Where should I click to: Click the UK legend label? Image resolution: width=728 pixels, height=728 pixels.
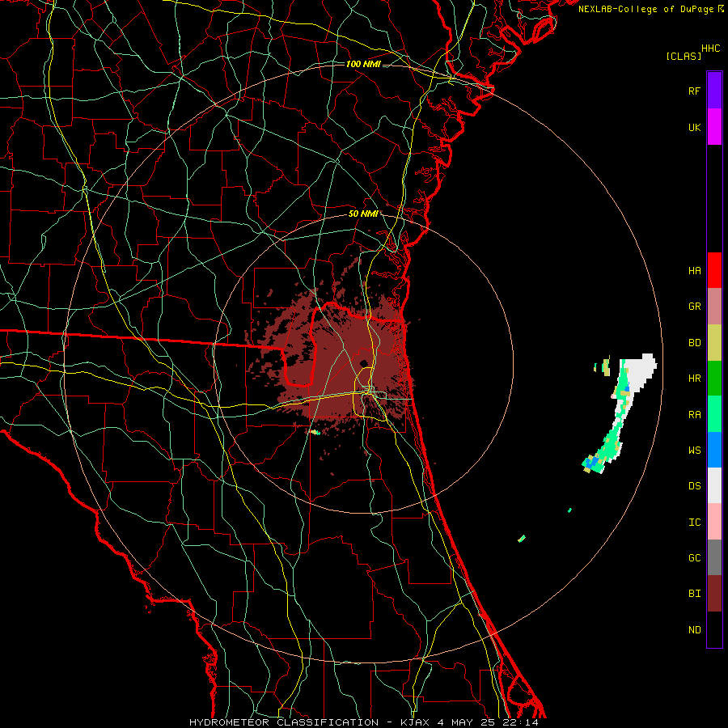point(694,127)
